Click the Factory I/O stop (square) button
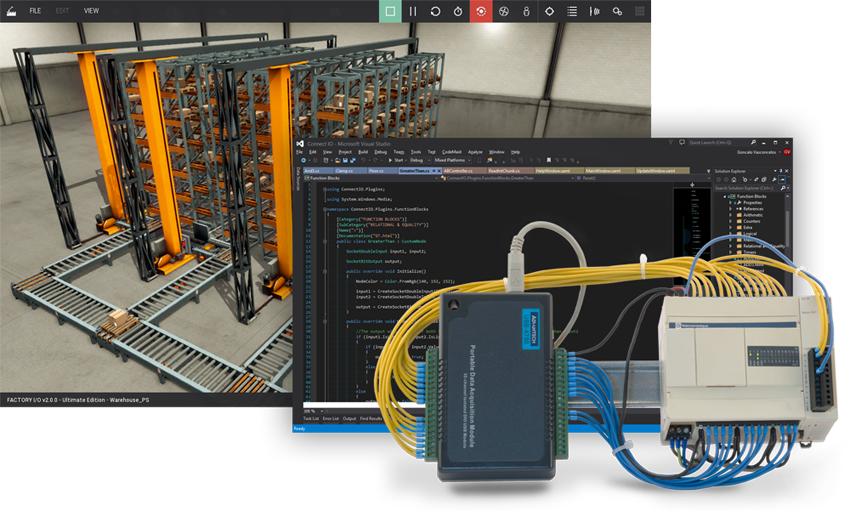Image resolution: width=850 pixels, height=511 pixels. pos(390,11)
